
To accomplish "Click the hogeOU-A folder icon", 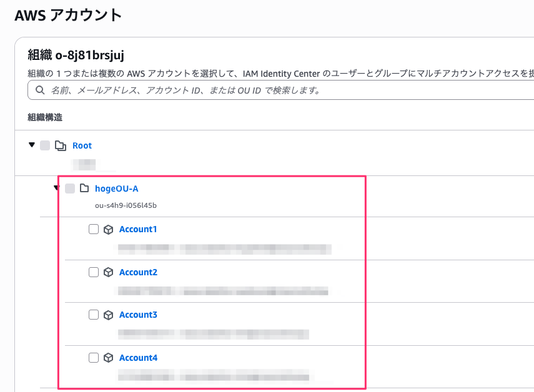I will (84, 188).
